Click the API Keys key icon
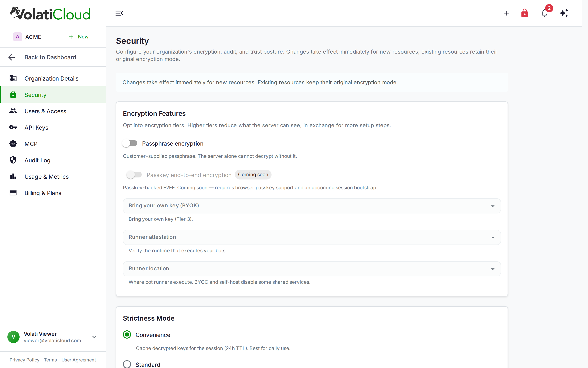588x368 pixels. click(x=13, y=127)
